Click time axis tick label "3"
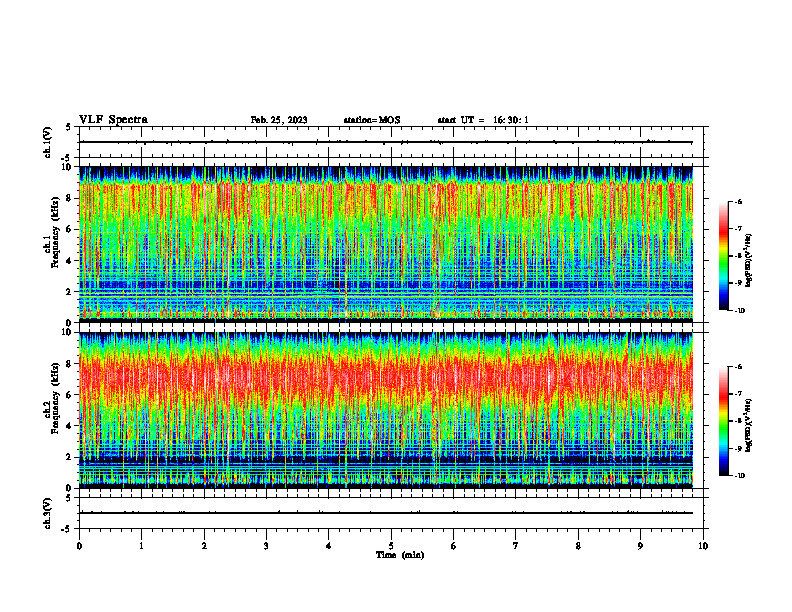This screenshot has width=792, height=612. coord(266,546)
